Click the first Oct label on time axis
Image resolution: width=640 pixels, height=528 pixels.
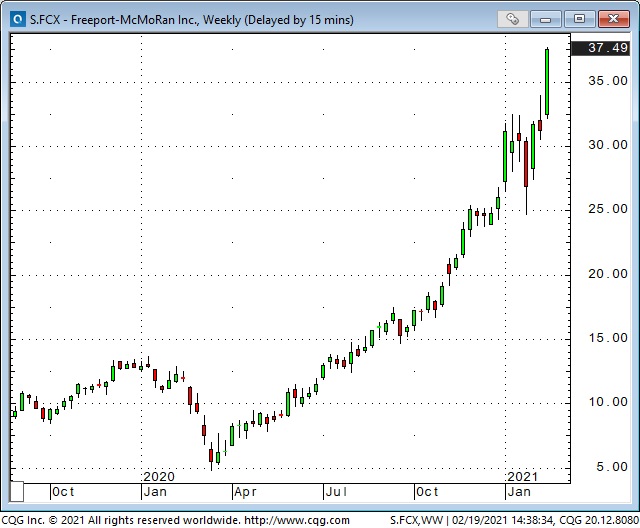(63, 492)
